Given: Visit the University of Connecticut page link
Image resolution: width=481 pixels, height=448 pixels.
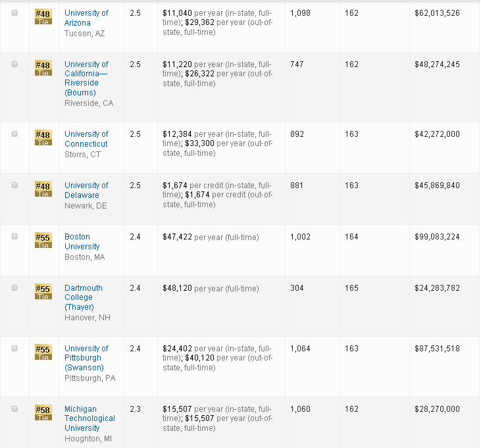Looking at the screenshot, I should pyautogui.click(x=86, y=139).
